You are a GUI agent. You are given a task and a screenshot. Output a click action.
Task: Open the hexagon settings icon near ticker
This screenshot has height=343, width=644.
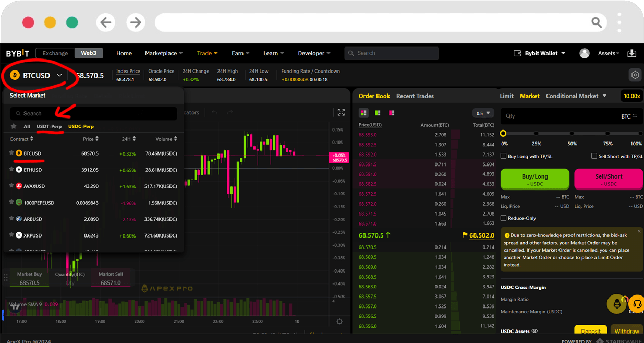click(635, 75)
